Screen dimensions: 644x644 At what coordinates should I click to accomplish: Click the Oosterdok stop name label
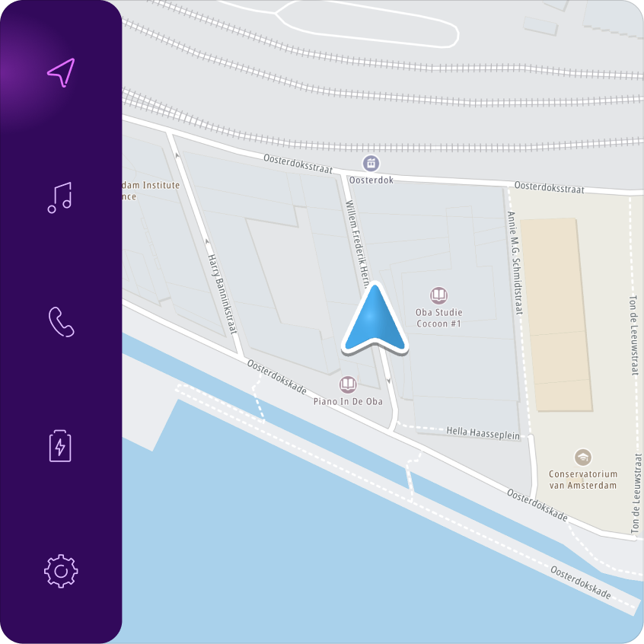point(371,180)
